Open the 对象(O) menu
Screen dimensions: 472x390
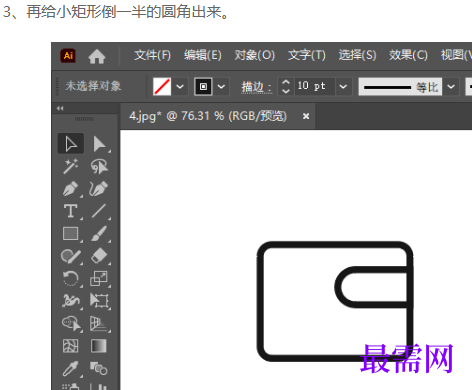(x=255, y=55)
